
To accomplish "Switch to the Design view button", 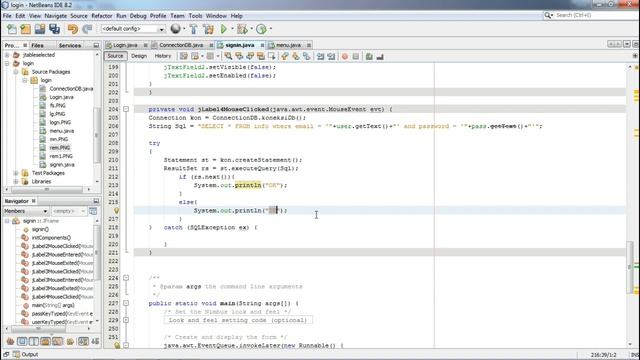I will pyautogui.click(x=139, y=56).
